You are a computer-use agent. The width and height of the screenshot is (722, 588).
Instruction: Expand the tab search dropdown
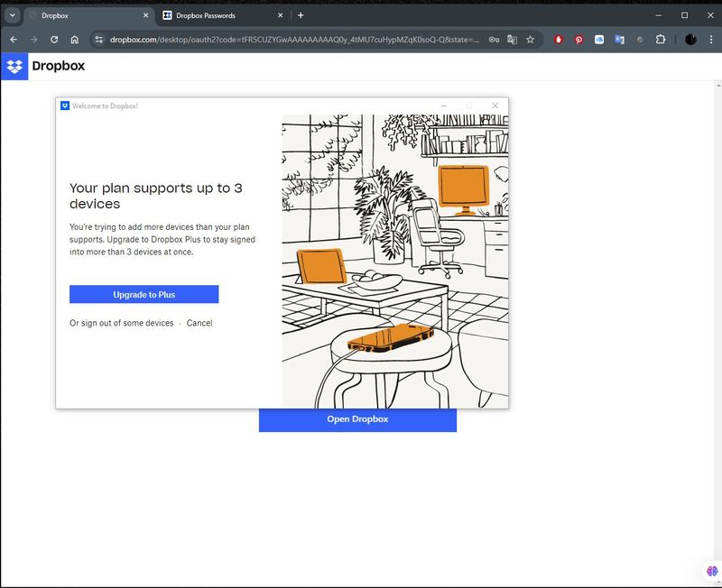[x=13, y=15]
